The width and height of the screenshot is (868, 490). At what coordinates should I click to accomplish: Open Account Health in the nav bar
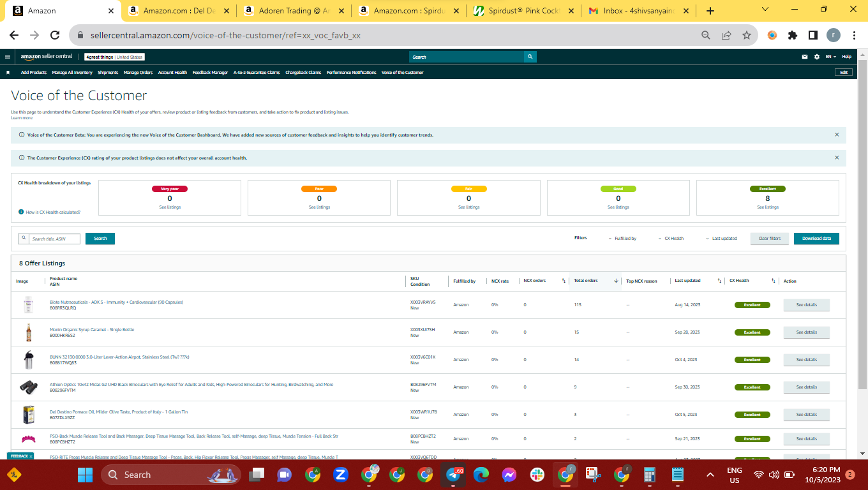pyautogui.click(x=172, y=73)
